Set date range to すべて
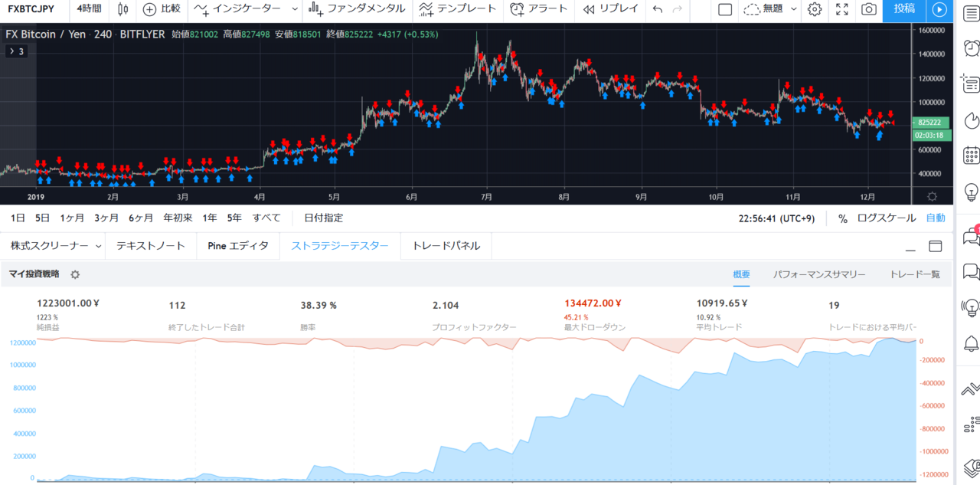The image size is (980, 485). [266, 218]
